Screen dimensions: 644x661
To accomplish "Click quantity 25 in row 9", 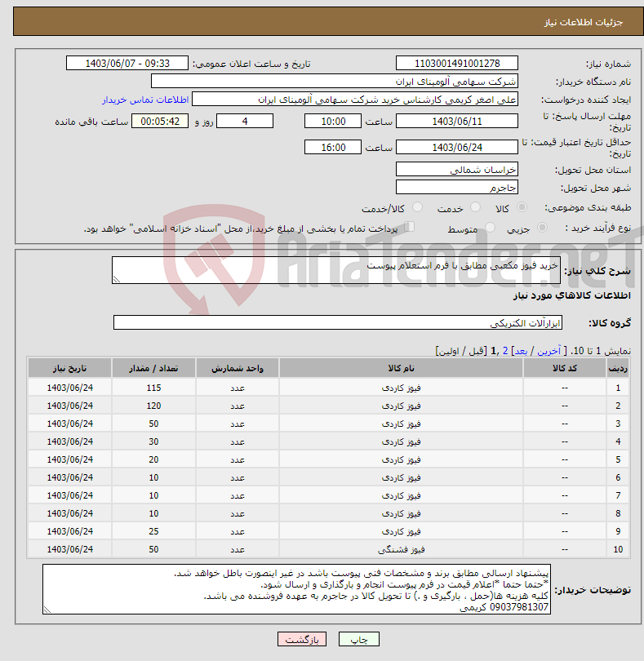I will click(153, 531).
